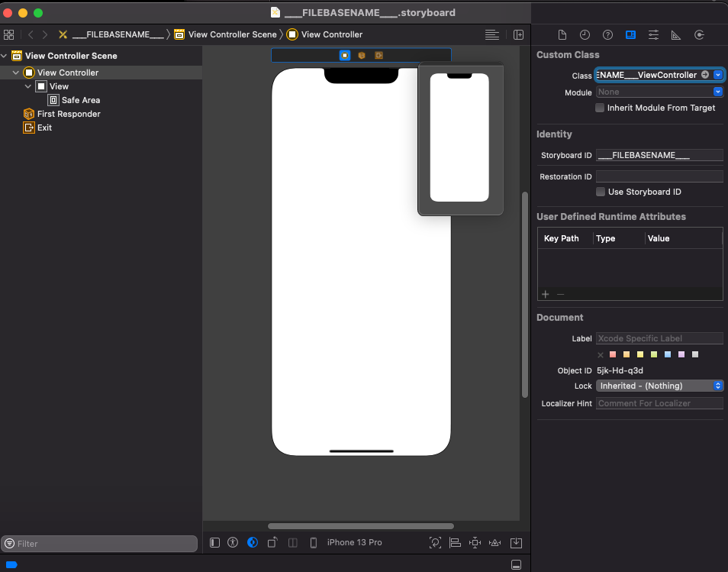Screen dimensions: 728x572
Task: Collapse the View Controller Scene tree
Action: point(5,56)
